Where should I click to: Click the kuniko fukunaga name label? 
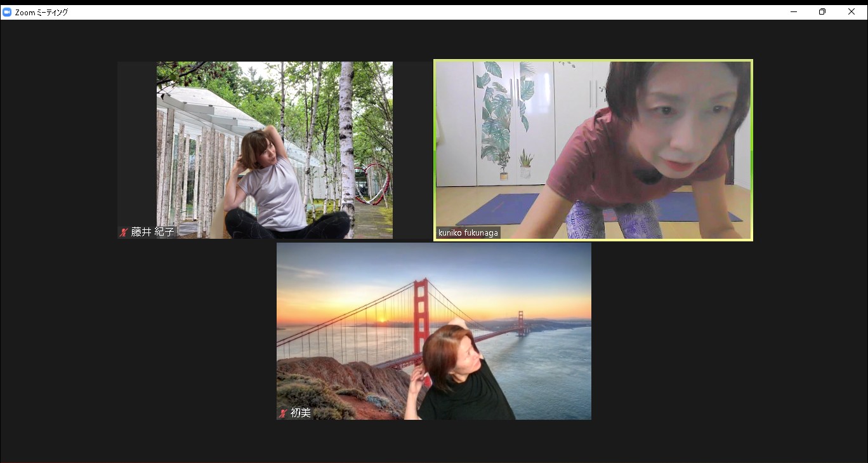pos(468,233)
